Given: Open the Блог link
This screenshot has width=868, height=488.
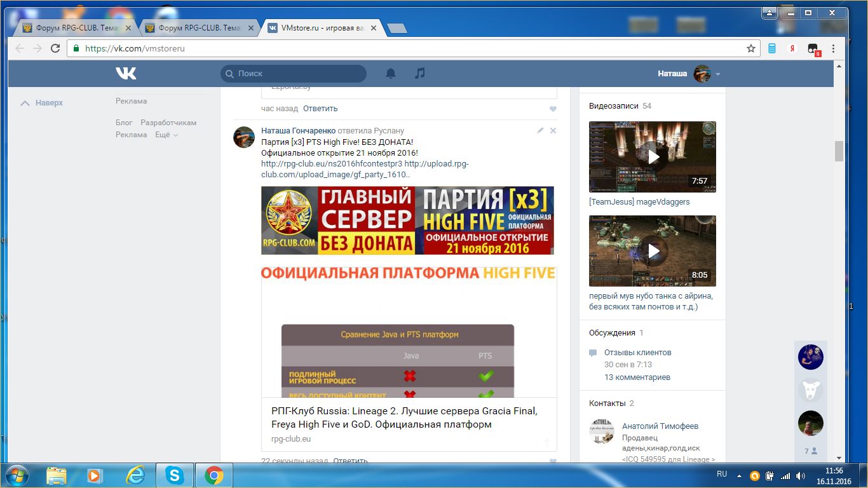Looking at the screenshot, I should (124, 123).
